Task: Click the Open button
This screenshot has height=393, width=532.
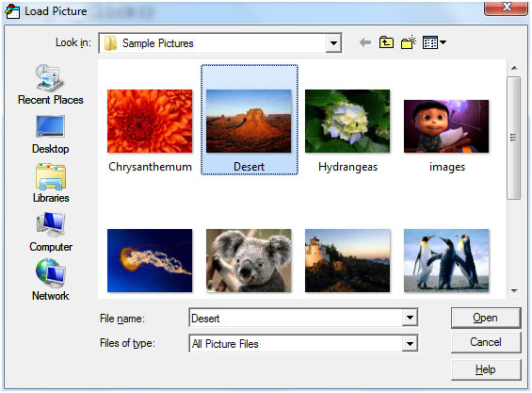Action: pyautogui.click(x=486, y=318)
